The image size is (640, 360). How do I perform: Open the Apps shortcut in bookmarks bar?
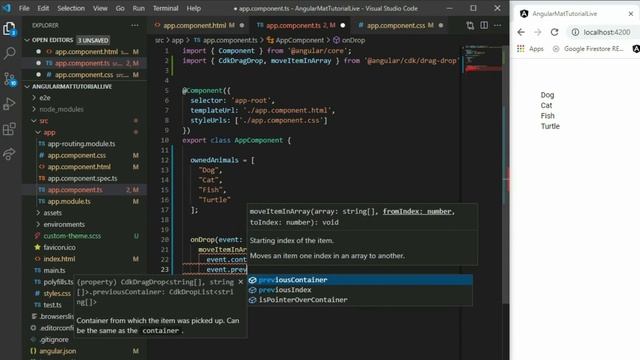[530, 49]
